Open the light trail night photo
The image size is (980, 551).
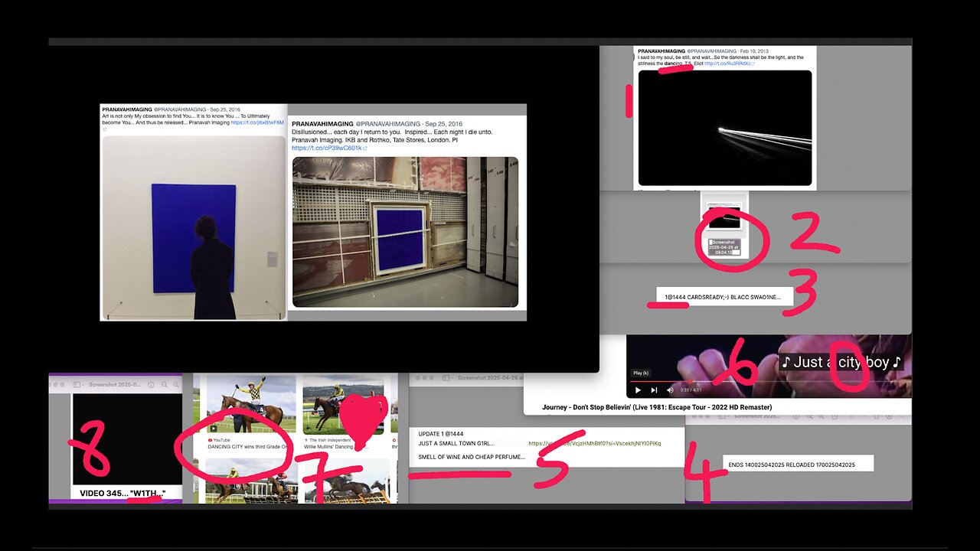(x=725, y=128)
